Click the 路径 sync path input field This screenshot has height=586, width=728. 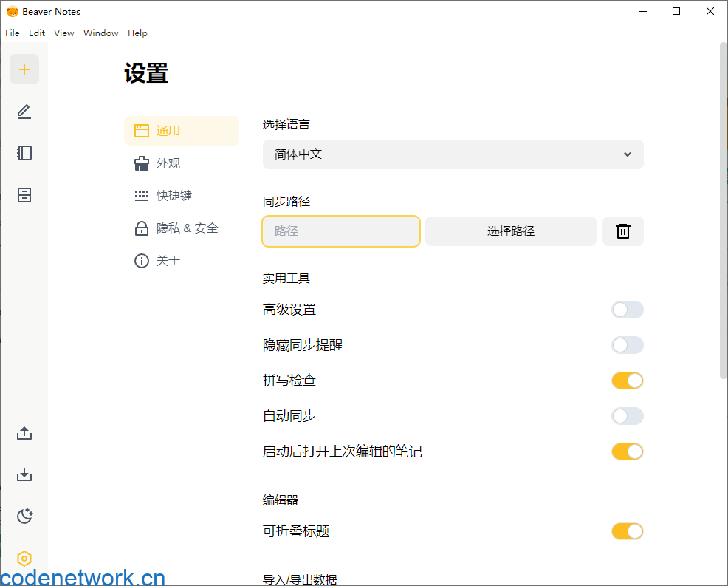click(x=341, y=231)
